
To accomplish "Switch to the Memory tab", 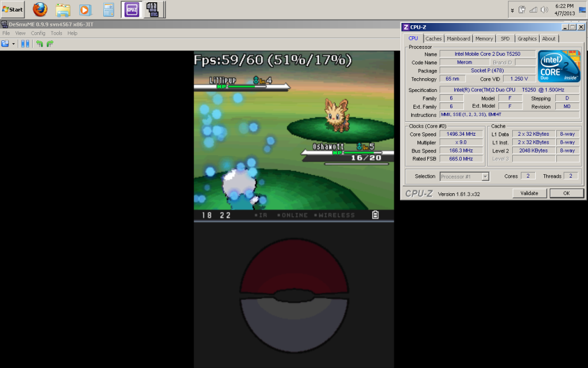I will click(x=484, y=39).
